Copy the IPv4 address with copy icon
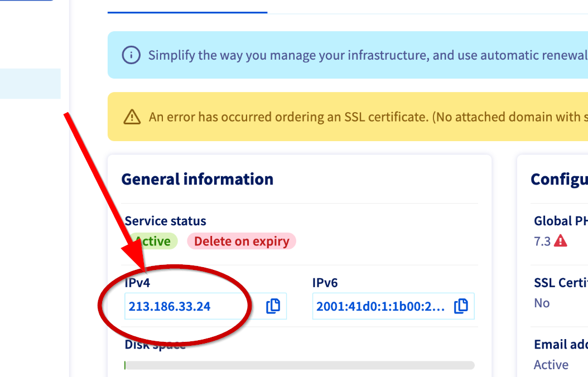 click(x=273, y=306)
